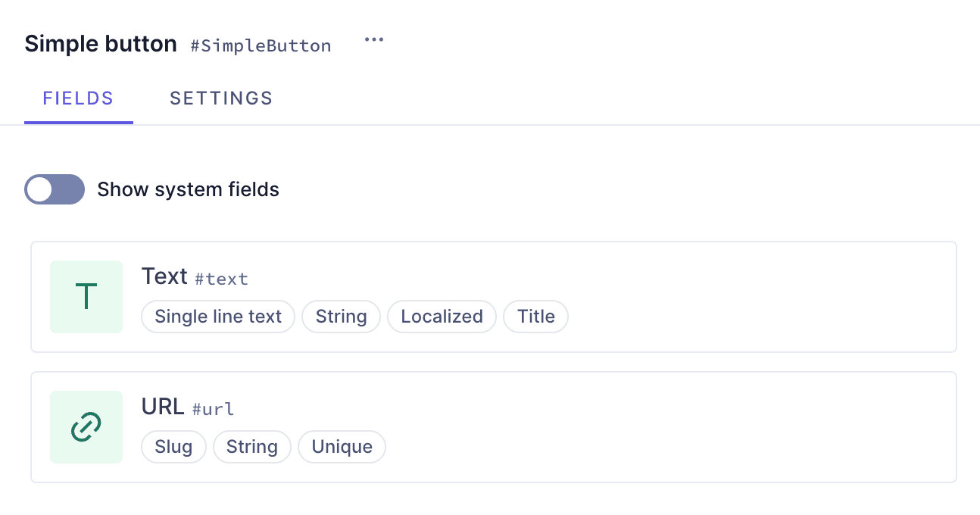Click the Text field's green T icon
This screenshot has width=980, height=515.
pos(86,296)
